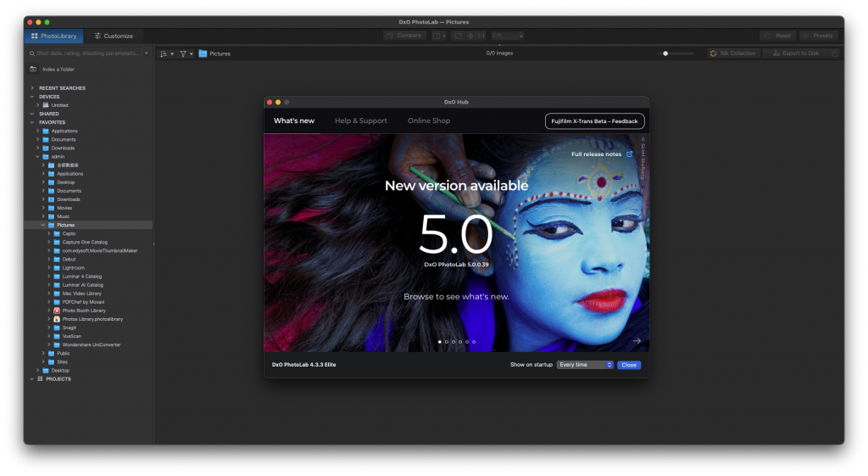868x476 pixels.
Task: Collapse the PROJECTS section
Action: (x=32, y=379)
